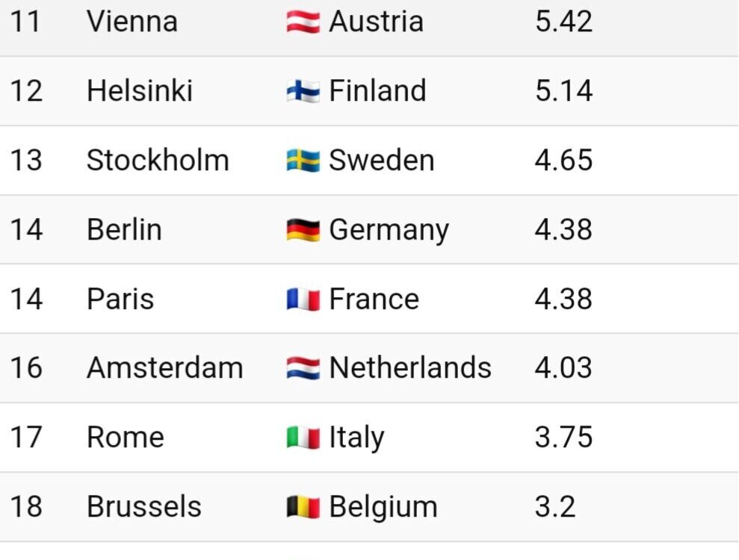Click the 3.75 score for Rome
This screenshot has height=560, width=739.
point(563,437)
